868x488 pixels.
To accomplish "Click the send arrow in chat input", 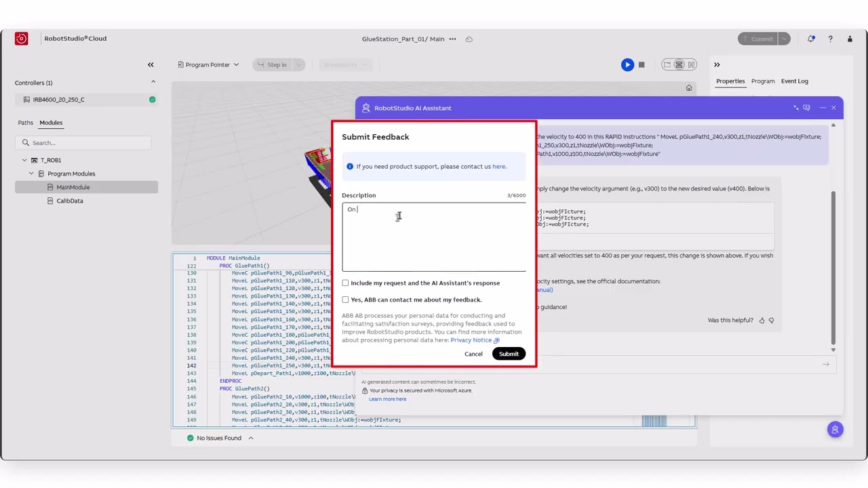I will point(826,365).
